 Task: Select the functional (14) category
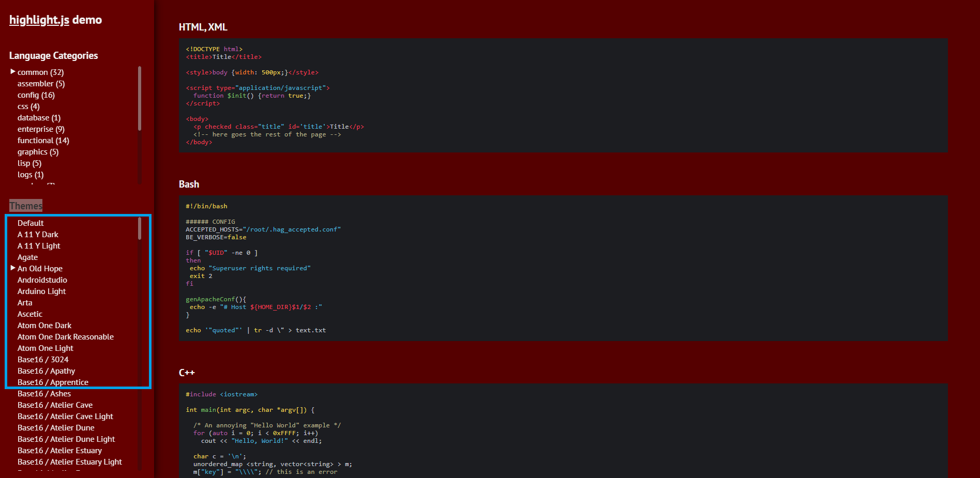click(x=43, y=141)
